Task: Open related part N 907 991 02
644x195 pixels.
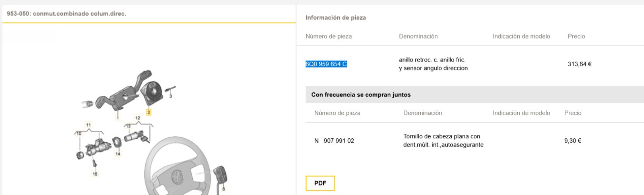Action: [334, 141]
